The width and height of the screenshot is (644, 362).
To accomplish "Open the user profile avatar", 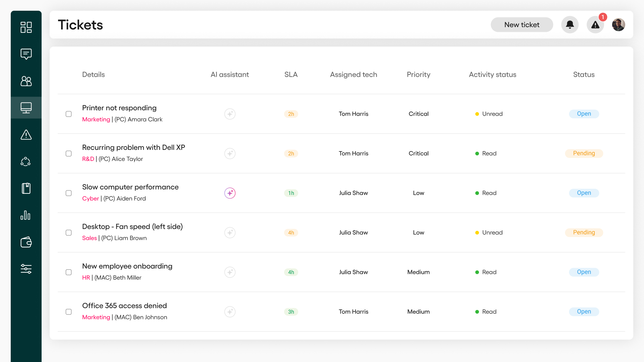I will (x=618, y=25).
